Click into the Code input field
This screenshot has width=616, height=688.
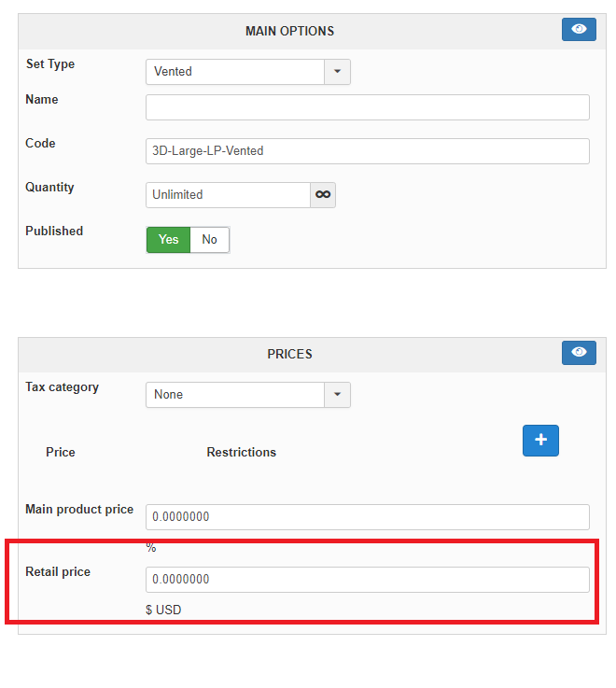click(367, 151)
